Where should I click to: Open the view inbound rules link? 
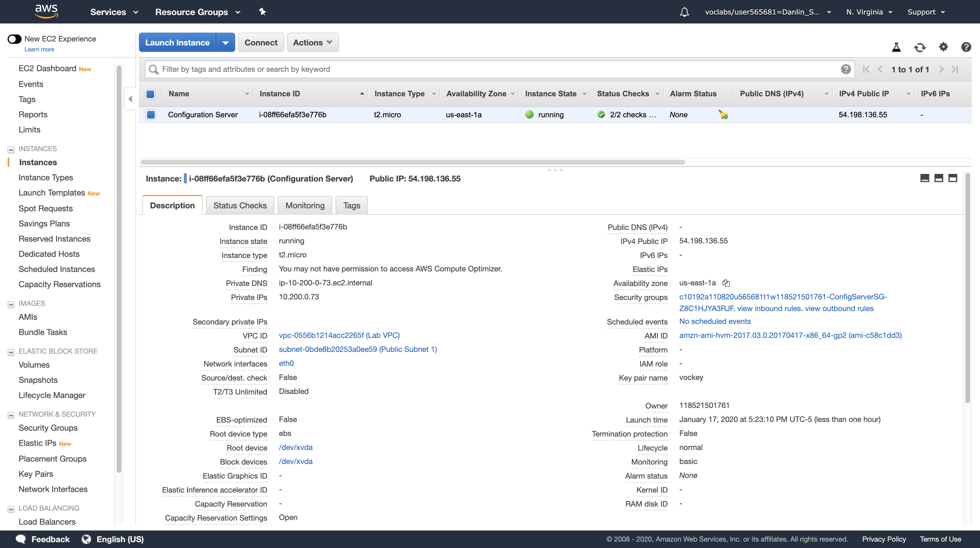pyautogui.click(x=768, y=308)
